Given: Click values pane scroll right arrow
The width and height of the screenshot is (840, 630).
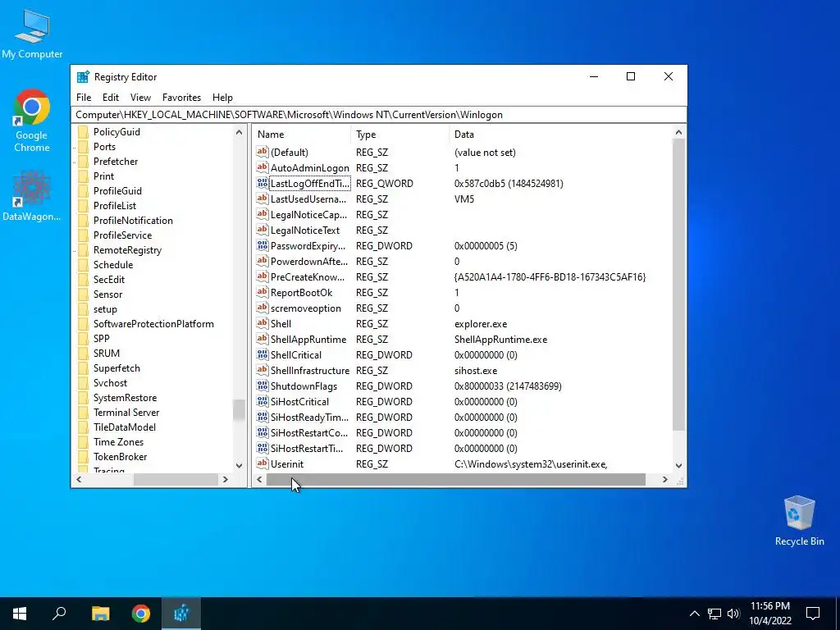Looking at the screenshot, I should pos(664,479).
